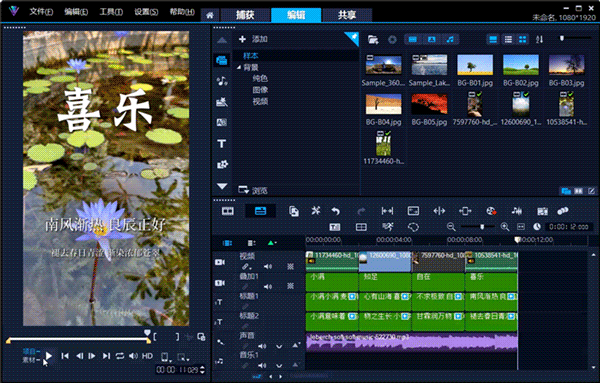Open the Overlay/graphics library panel icon
600x383 pixels.
[222, 165]
